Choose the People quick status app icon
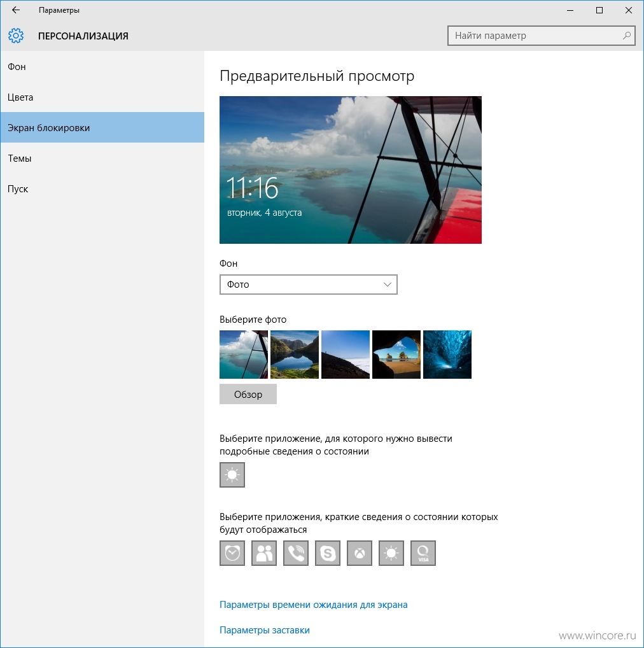644x648 pixels. coord(264,553)
